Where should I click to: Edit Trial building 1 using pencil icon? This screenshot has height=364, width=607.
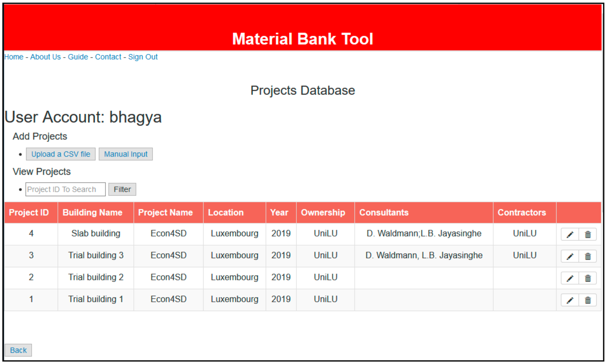coord(570,300)
